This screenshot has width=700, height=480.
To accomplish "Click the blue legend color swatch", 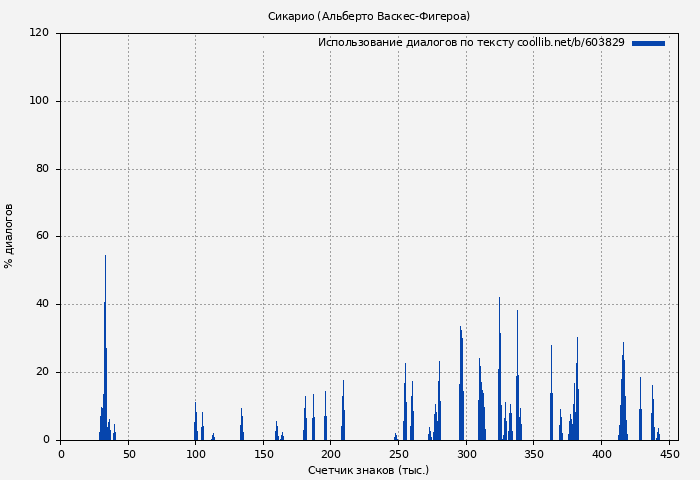I will 648,43.
